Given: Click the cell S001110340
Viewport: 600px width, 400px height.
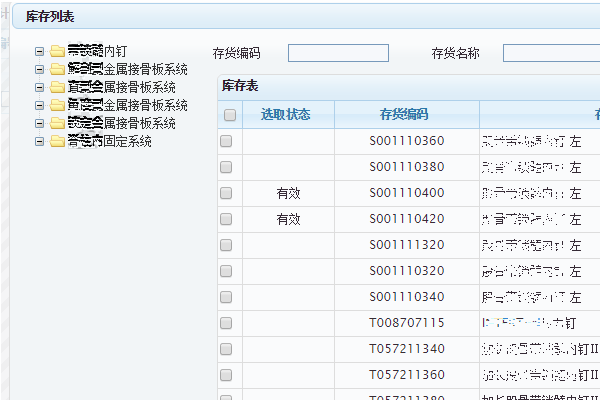Looking at the screenshot, I should coord(407,297).
